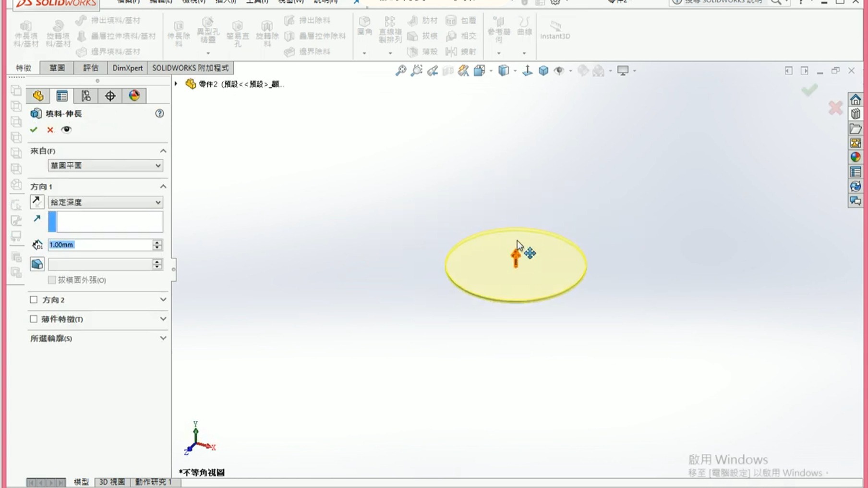Open the 給定深度 end condition dropdown
This screenshot has height=488, width=868.
(105, 202)
